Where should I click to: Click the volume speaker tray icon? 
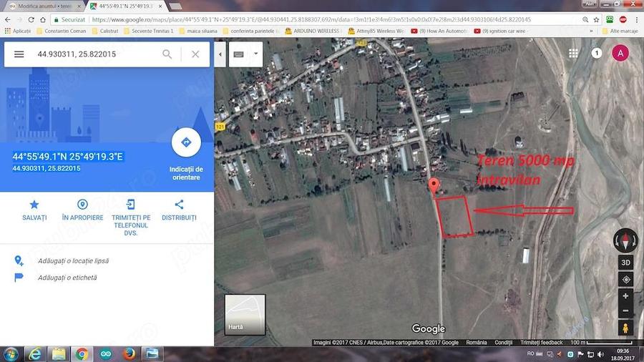[600, 354]
